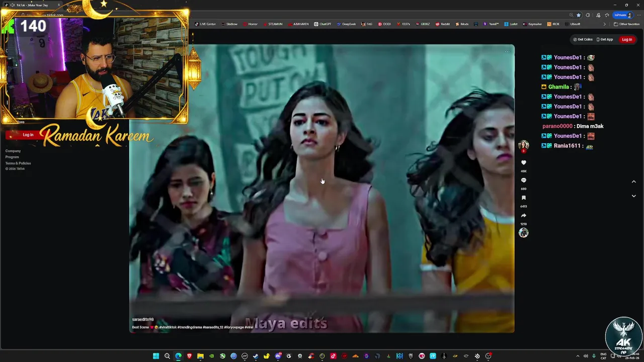Click the playing TikTok video
The width and height of the screenshot is (644, 362).
coord(322,189)
